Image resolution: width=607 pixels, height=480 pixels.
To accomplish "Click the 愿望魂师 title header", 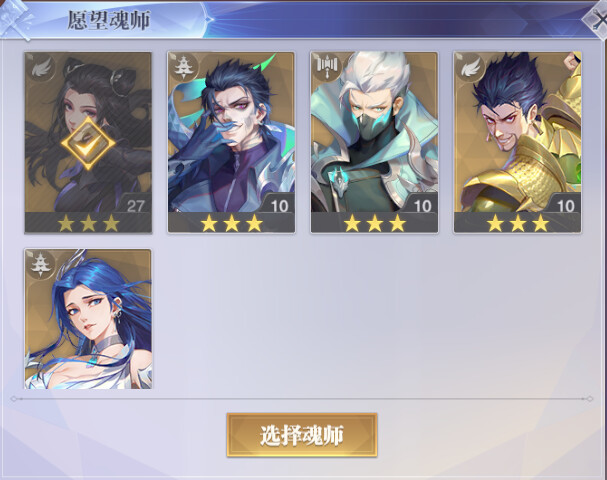I will point(109,21).
